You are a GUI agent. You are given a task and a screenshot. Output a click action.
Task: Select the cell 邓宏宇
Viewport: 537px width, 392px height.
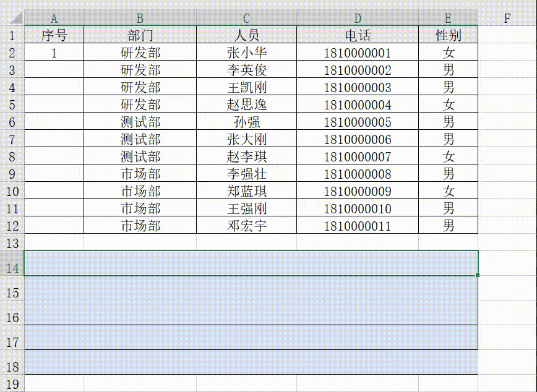click(246, 225)
